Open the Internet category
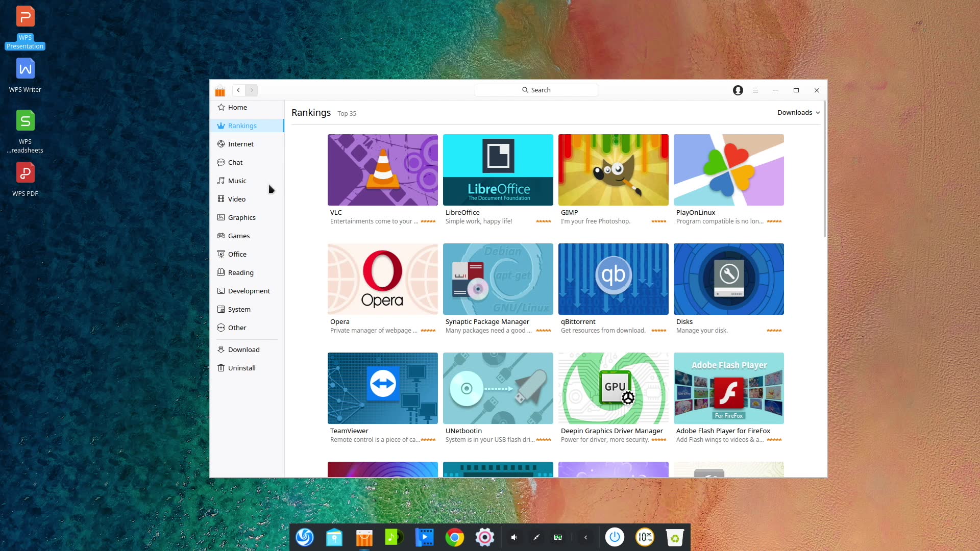This screenshot has height=551, width=980. tap(247, 144)
